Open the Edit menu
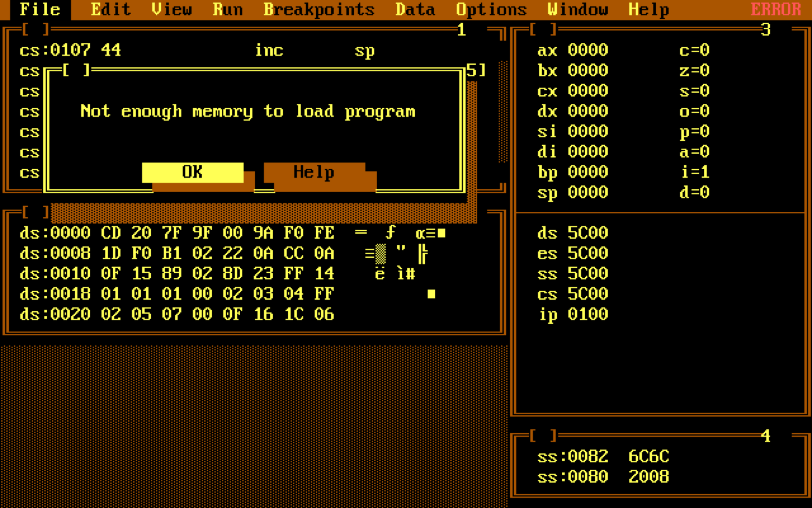The height and width of the screenshot is (508, 812). click(x=111, y=9)
